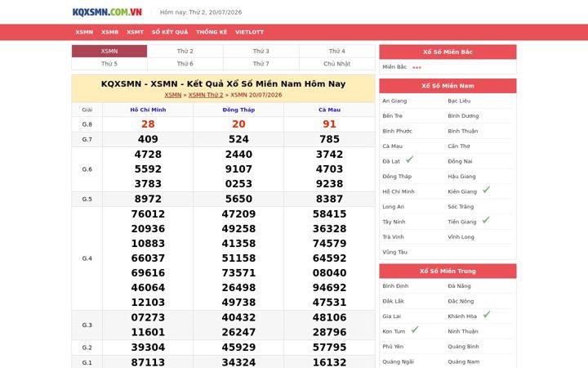Open Miền Bắc sidebar link
588x368 pixels.
coord(394,67)
